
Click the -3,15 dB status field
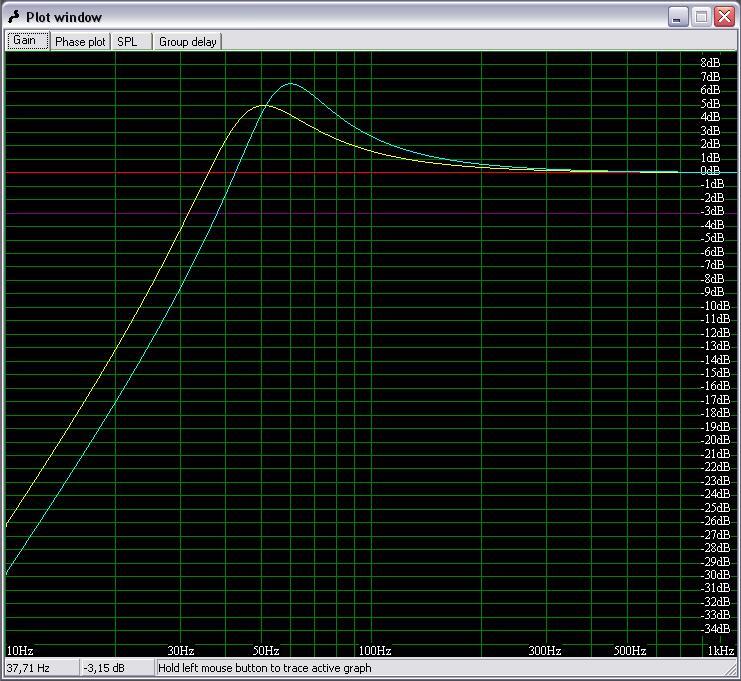[117, 668]
